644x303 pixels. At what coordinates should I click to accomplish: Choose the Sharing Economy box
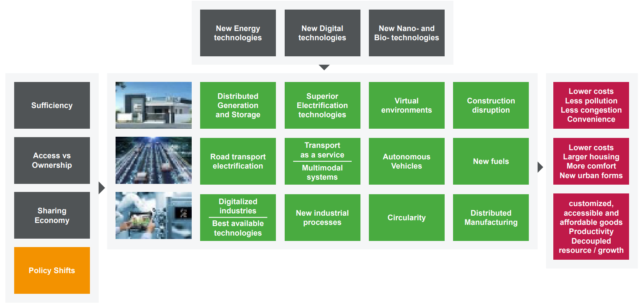(x=52, y=215)
